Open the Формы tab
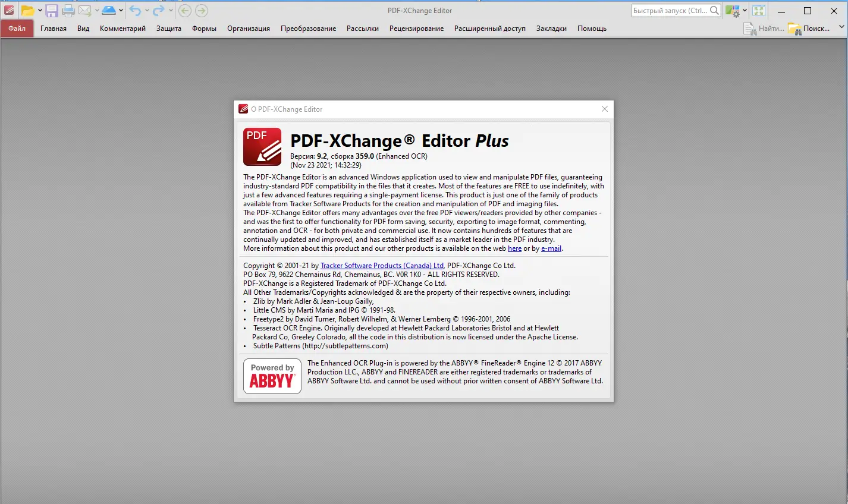This screenshot has height=504, width=848. coord(204,29)
